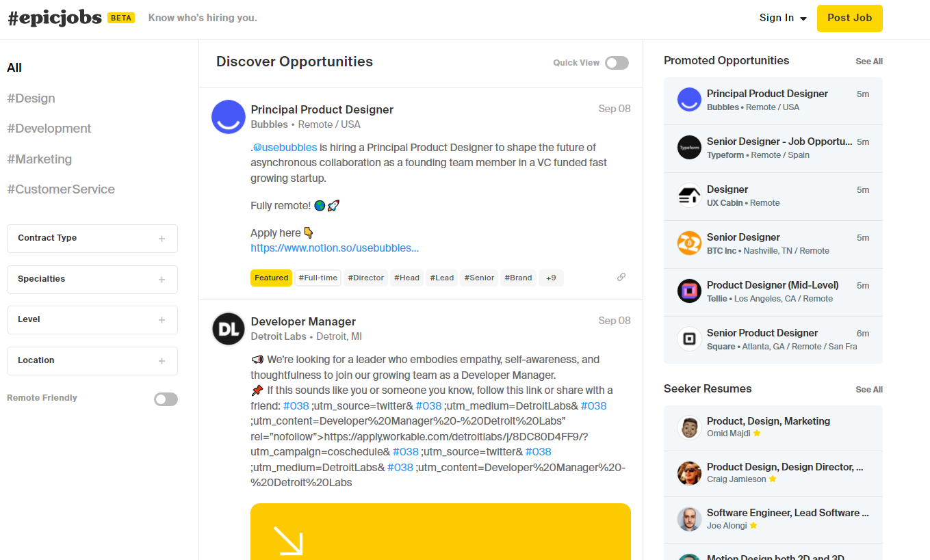The image size is (930, 560).
Task: See All promoted opportunities
Action: [869, 62]
